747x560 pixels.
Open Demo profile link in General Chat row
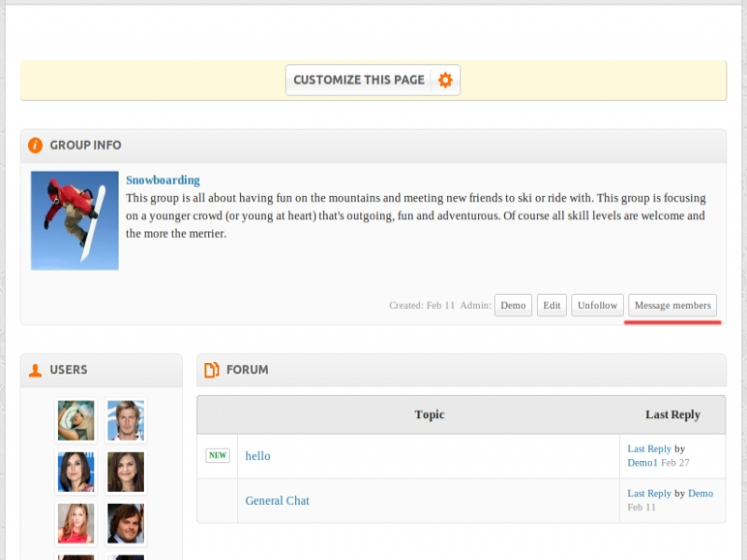click(700, 494)
